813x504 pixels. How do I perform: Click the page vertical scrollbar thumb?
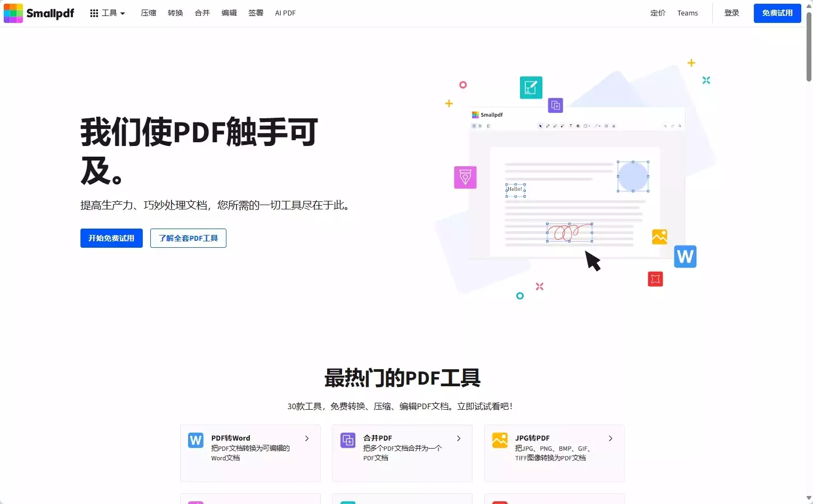(x=809, y=47)
